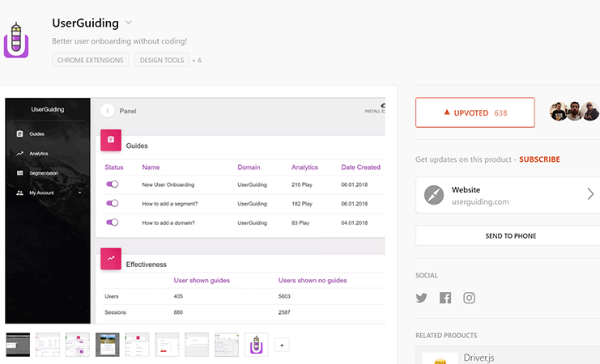
Task: Click the round menu button beside Panel
Action: 108,111
